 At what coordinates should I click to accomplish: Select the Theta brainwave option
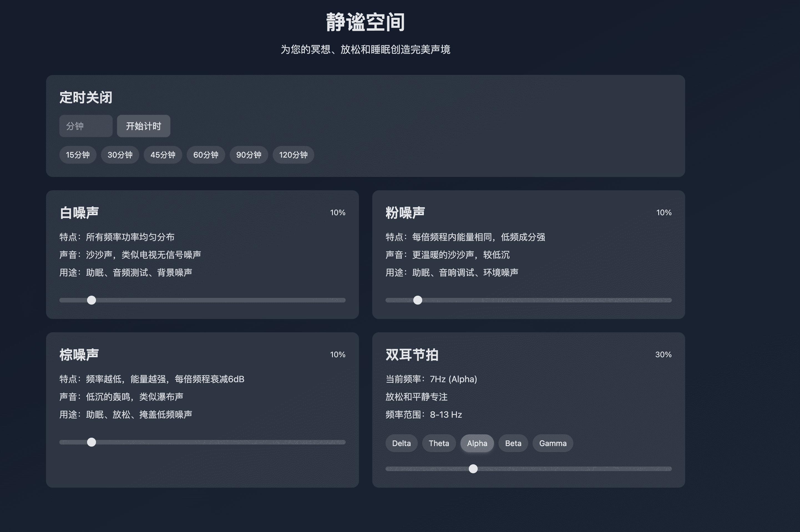[x=439, y=443]
